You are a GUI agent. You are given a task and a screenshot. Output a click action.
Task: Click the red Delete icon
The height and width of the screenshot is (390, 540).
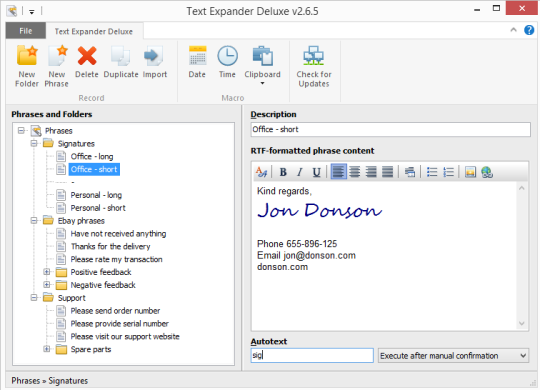(x=87, y=61)
